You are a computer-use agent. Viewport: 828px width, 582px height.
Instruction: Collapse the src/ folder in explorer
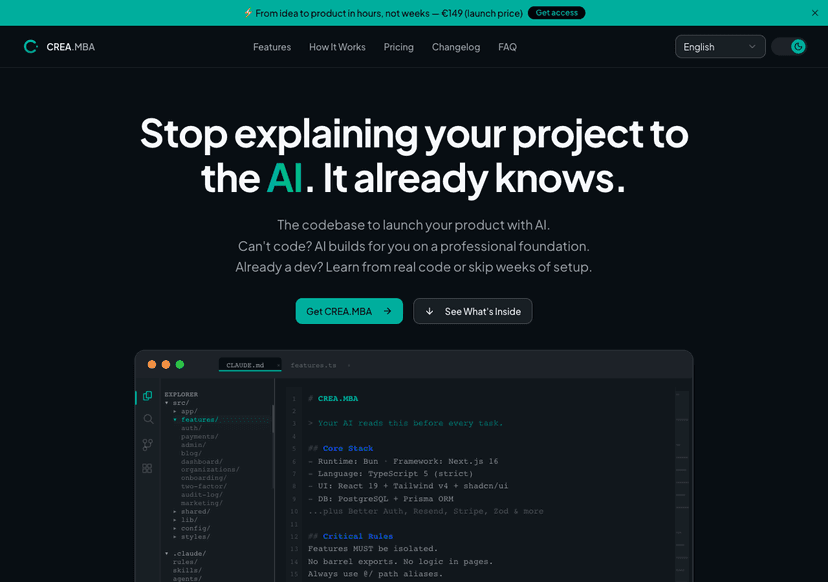(178, 403)
